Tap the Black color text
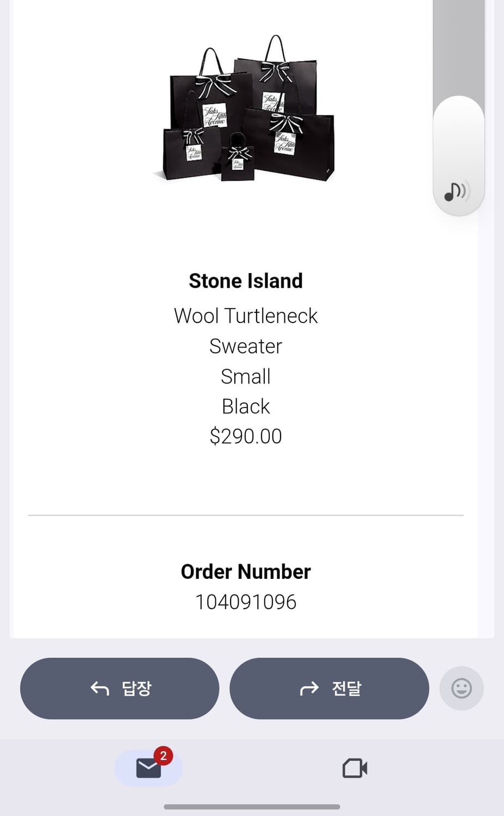The height and width of the screenshot is (816, 504). (x=246, y=406)
